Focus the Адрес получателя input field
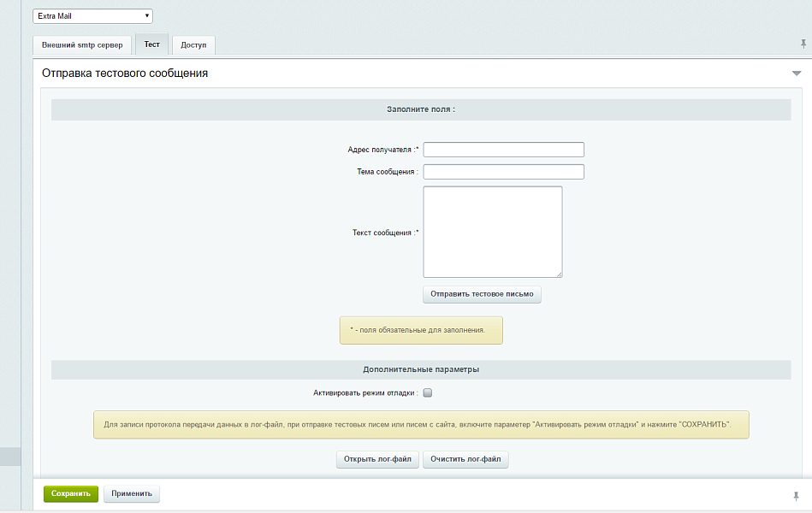This screenshot has width=812, height=513. (x=503, y=150)
